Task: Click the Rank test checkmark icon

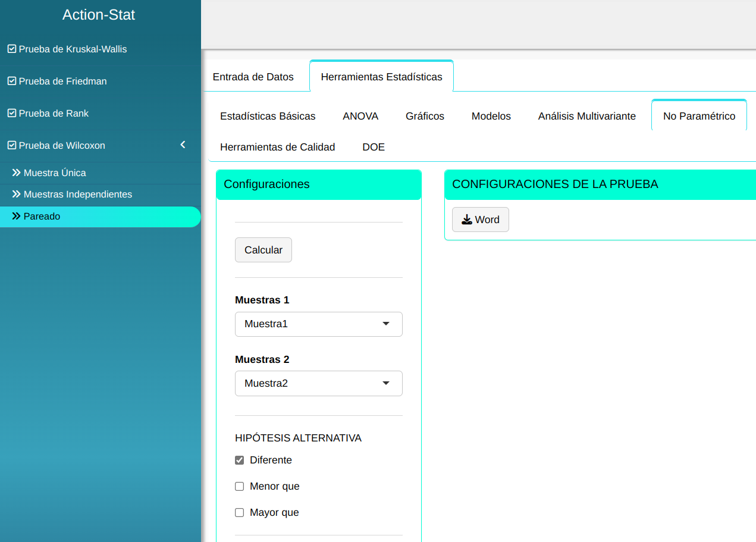Action: (x=11, y=114)
